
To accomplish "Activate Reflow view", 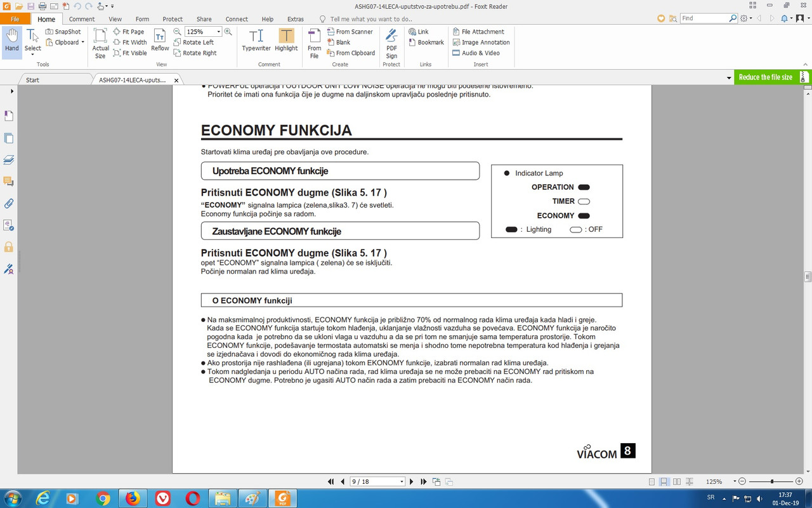I will pos(160,41).
